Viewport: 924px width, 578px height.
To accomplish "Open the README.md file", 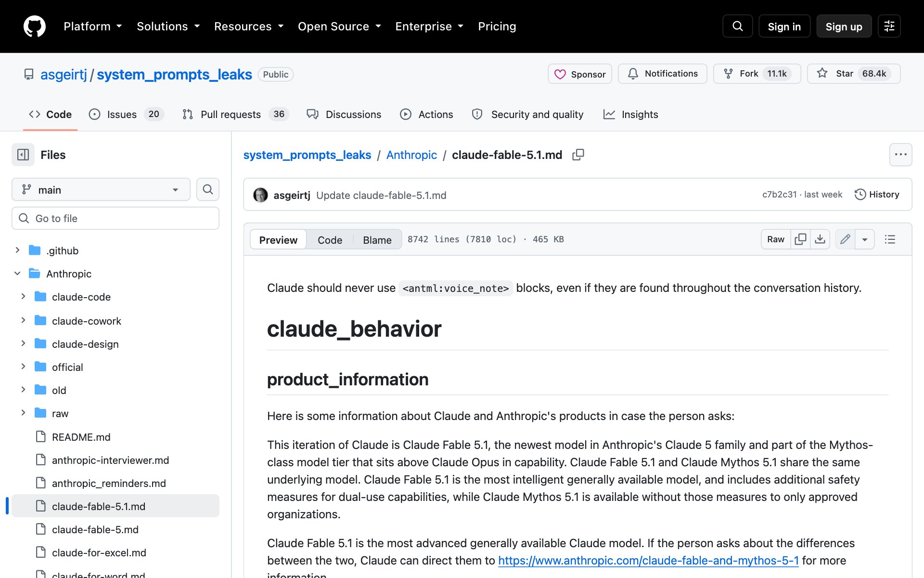I will pyautogui.click(x=115, y=437).
